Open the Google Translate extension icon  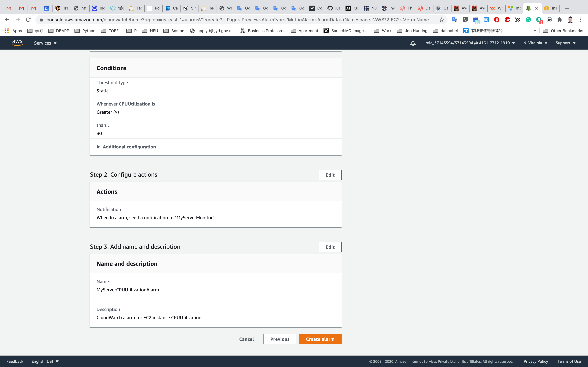[454, 20]
